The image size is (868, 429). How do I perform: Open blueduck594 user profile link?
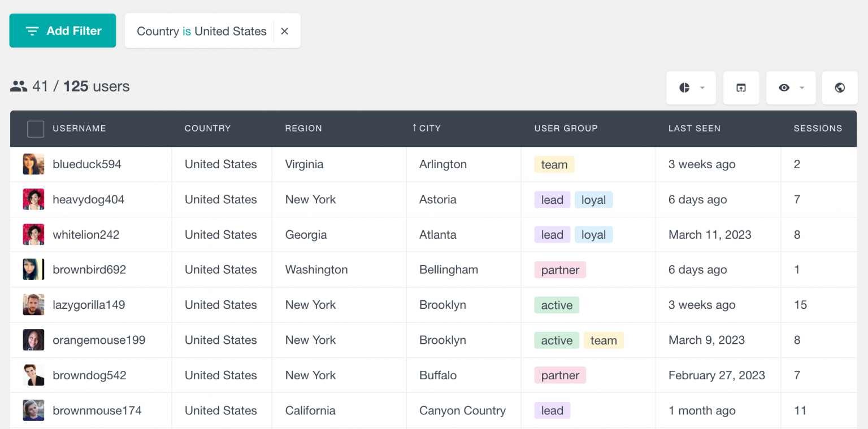pyautogui.click(x=86, y=165)
